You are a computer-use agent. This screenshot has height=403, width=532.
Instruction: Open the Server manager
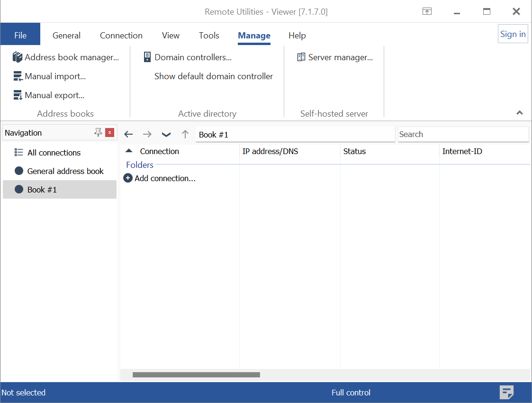coord(335,57)
